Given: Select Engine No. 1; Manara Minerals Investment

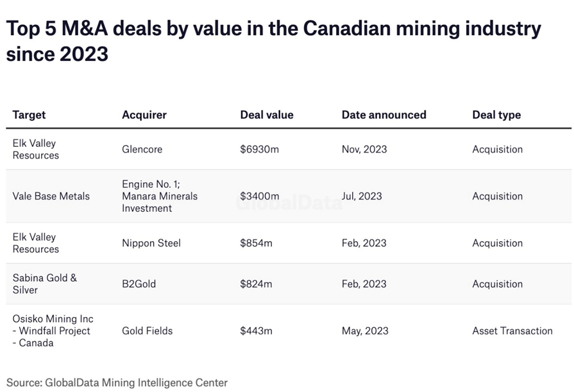Looking at the screenshot, I should click(160, 196).
